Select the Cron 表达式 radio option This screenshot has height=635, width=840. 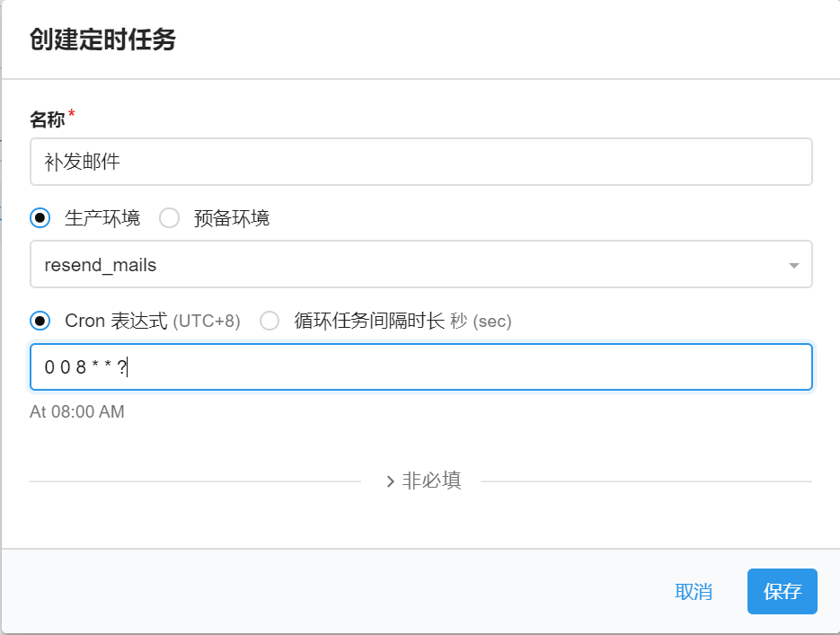[x=40, y=321]
